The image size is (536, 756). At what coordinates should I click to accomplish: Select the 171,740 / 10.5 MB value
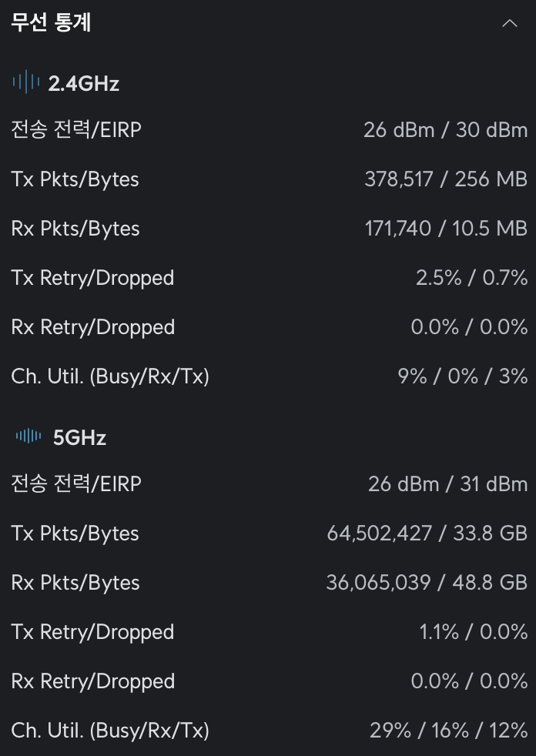[x=445, y=229]
